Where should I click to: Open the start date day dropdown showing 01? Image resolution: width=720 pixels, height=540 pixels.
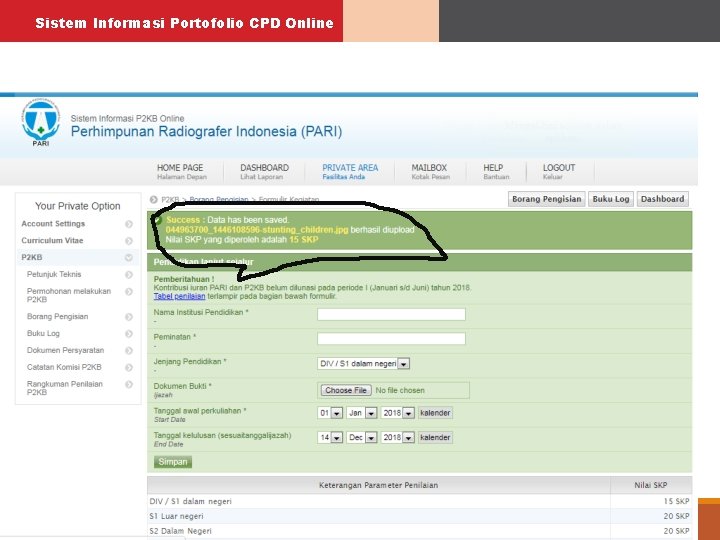pos(330,413)
